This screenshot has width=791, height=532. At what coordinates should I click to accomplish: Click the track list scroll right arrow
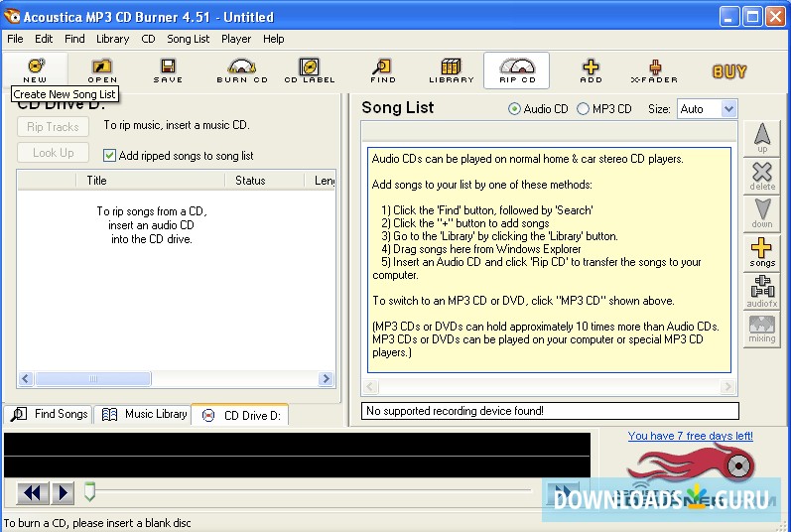pos(326,379)
